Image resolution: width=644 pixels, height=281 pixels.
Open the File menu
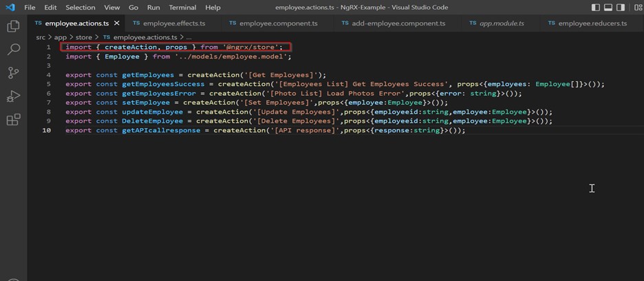[30, 8]
